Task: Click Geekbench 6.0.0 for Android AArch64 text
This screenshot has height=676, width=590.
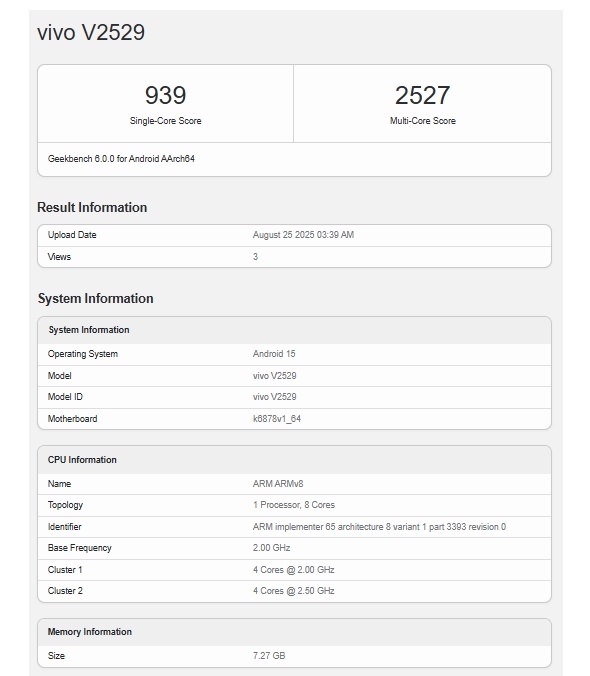Action: (x=121, y=159)
